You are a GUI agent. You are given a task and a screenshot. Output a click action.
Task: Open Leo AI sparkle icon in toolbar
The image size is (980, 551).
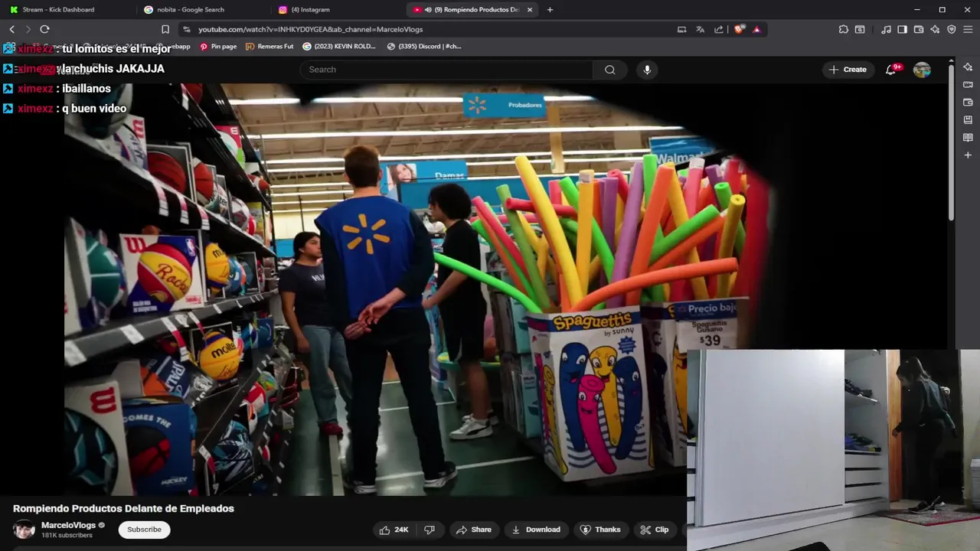click(x=935, y=29)
